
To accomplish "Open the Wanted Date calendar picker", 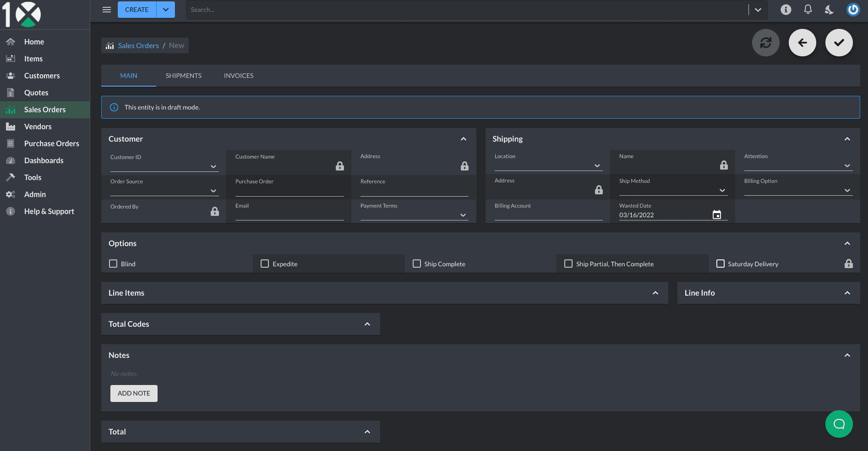I will (717, 214).
